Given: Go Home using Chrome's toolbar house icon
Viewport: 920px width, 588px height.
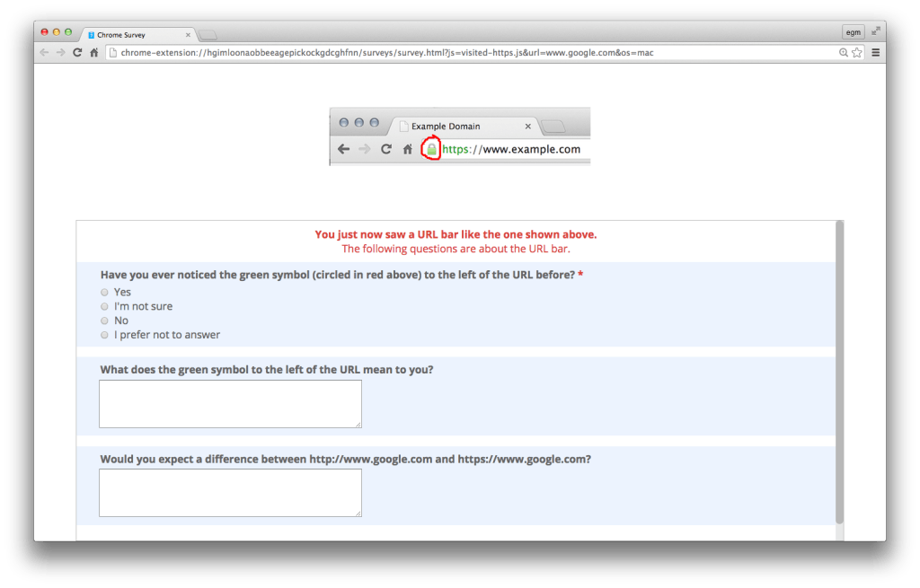Looking at the screenshot, I should click(93, 53).
